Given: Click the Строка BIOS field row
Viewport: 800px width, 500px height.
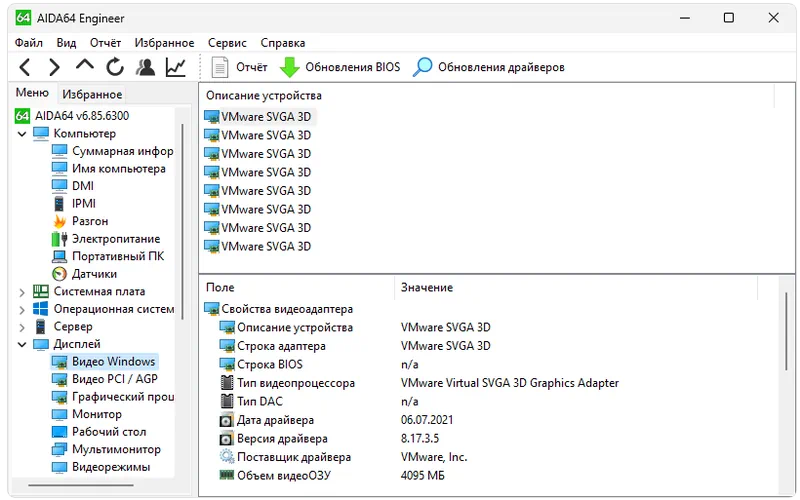Looking at the screenshot, I should pyautogui.click(x=319, y=364).
